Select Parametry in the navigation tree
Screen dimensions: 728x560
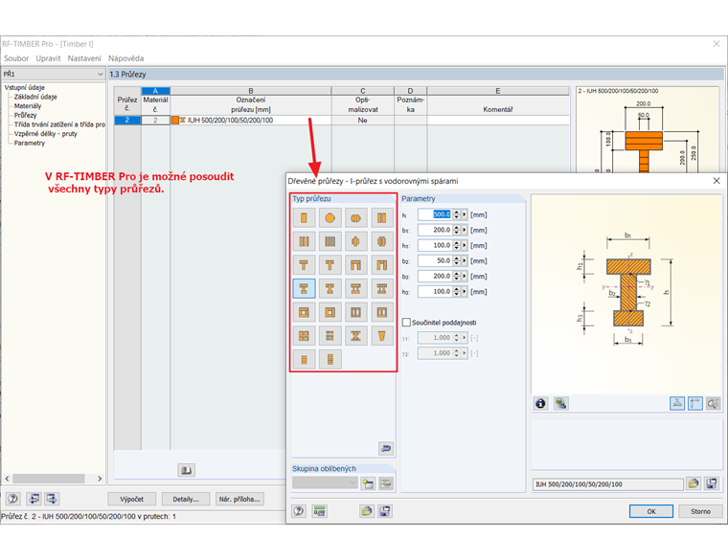click(x=30, y=143)
